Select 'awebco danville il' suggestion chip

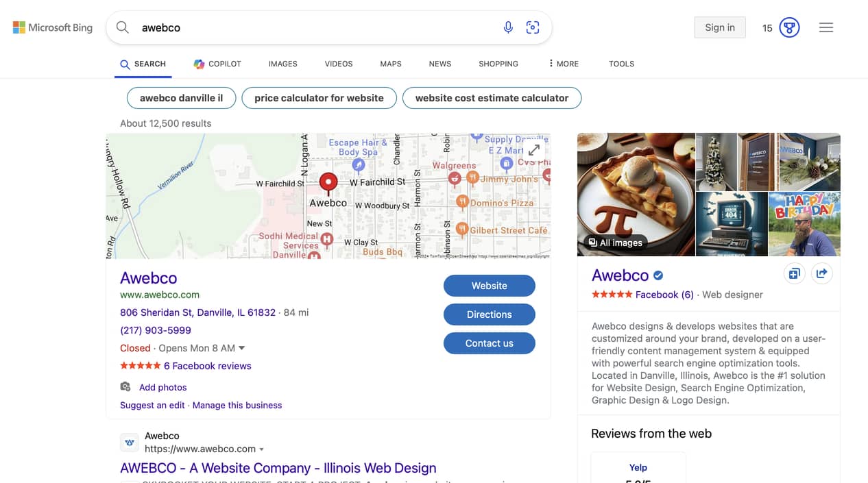pos(182,98)
